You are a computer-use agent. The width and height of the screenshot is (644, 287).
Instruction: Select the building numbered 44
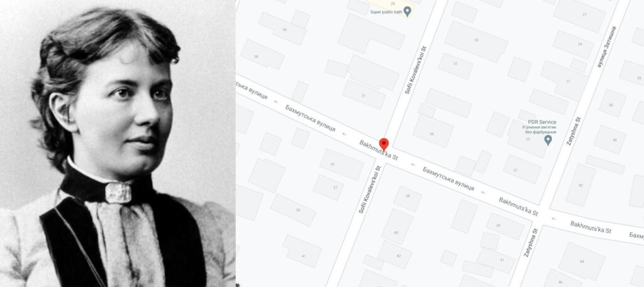click(582, 261)
